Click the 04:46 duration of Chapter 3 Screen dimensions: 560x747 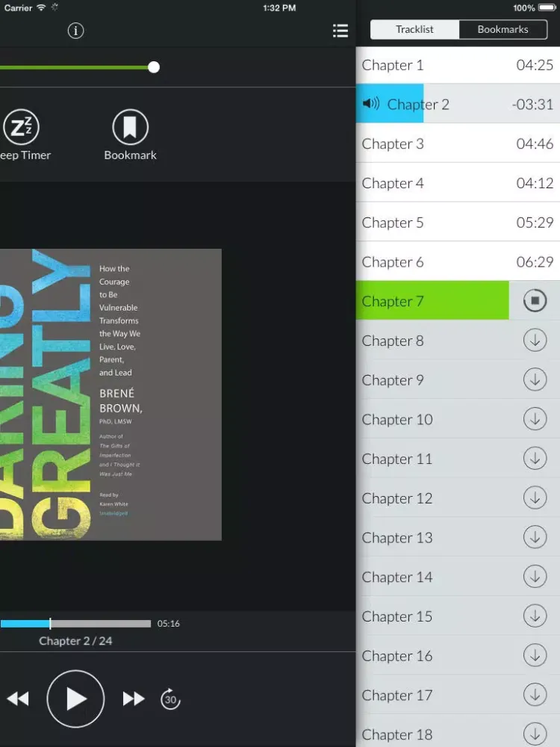535,143
